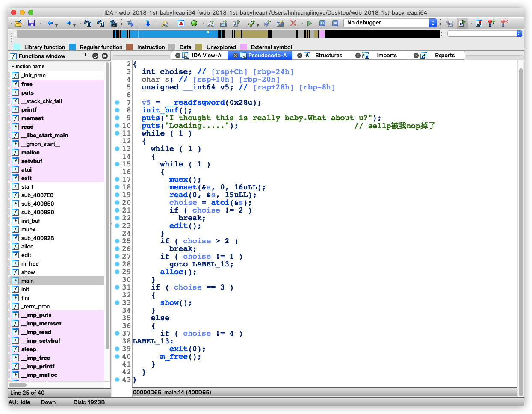Close the Functions window panel

(x=104, y=56)
